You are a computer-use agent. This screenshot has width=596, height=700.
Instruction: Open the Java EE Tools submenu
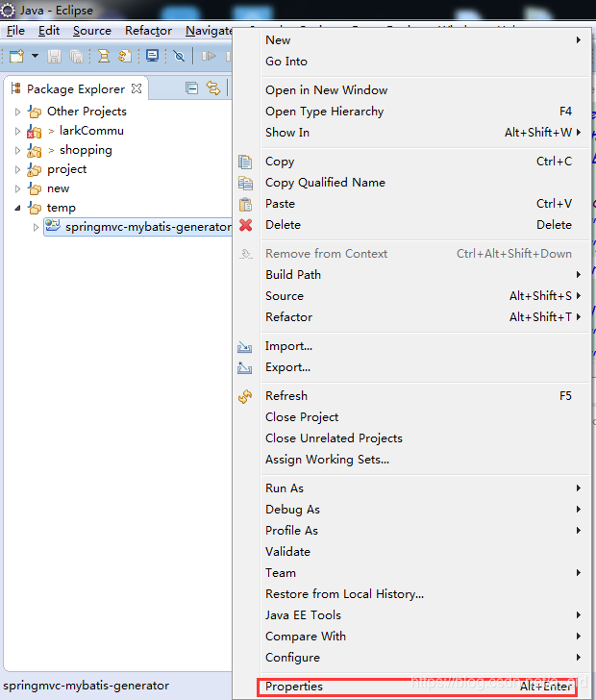tap(425, 615)
